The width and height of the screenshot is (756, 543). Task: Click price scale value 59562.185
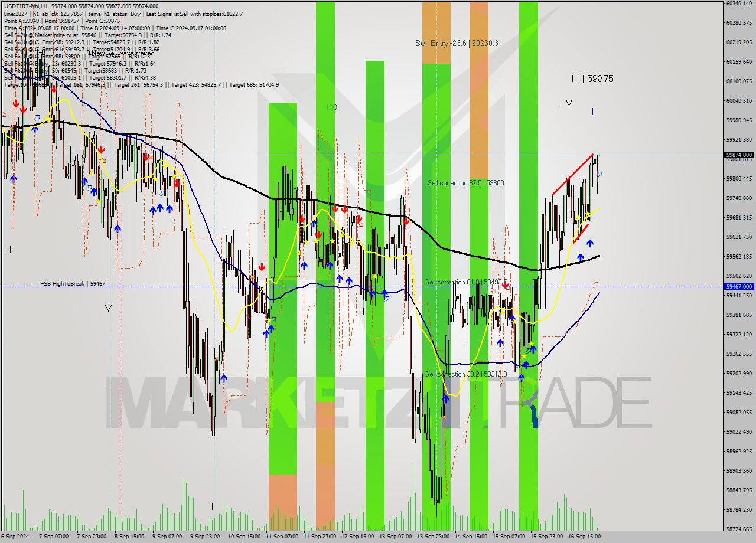click(x=739, y=256)
